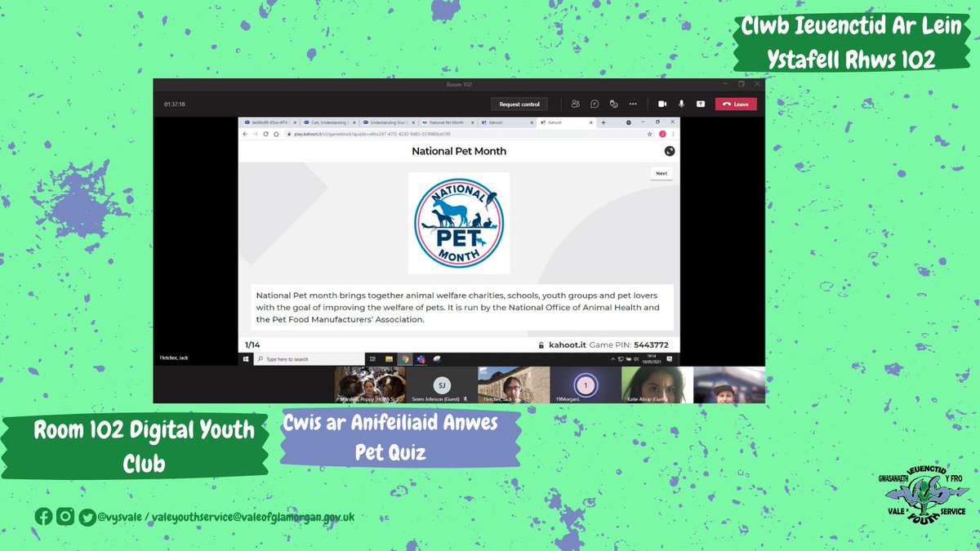The image size is (980, 551).
Task: Go back in the Chrome browser
Action: click(245, 133)
